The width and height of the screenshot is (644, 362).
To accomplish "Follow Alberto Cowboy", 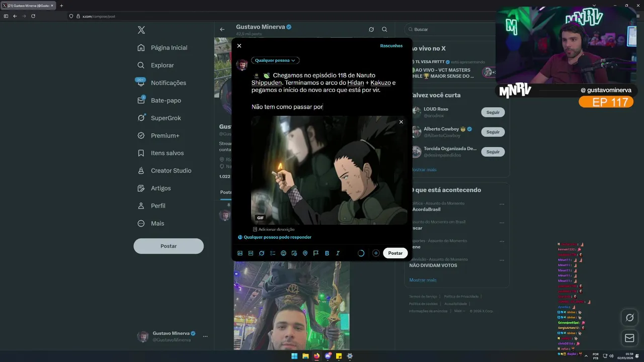I will tap(493, 132).
